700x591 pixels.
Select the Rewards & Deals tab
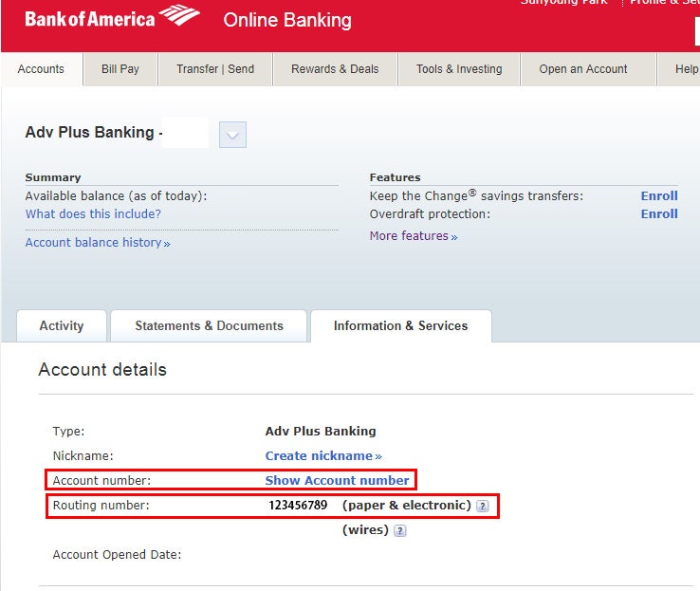[x=335, y=69]
